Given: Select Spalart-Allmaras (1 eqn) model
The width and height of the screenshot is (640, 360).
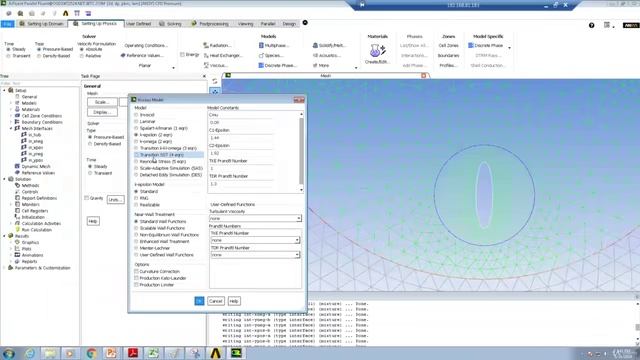Looking at the screenshot, I should point(136,128).
